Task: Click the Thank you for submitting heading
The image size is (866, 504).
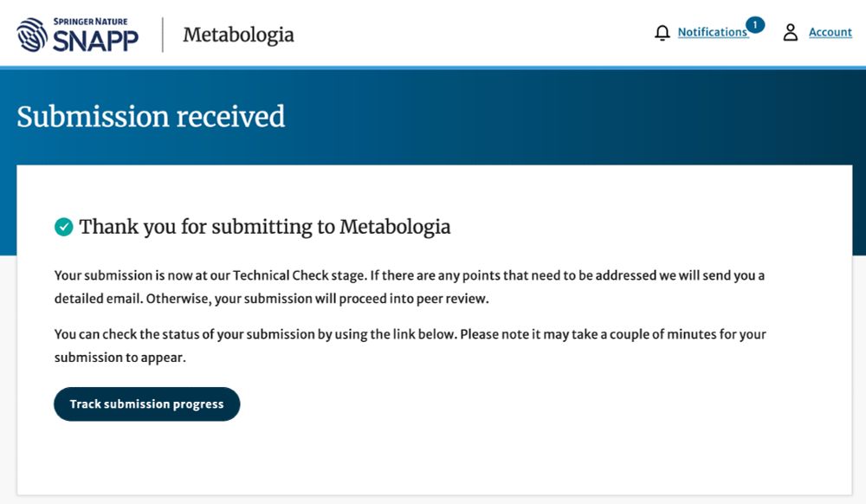Action: pyautogui.click(x=265, y=227)
